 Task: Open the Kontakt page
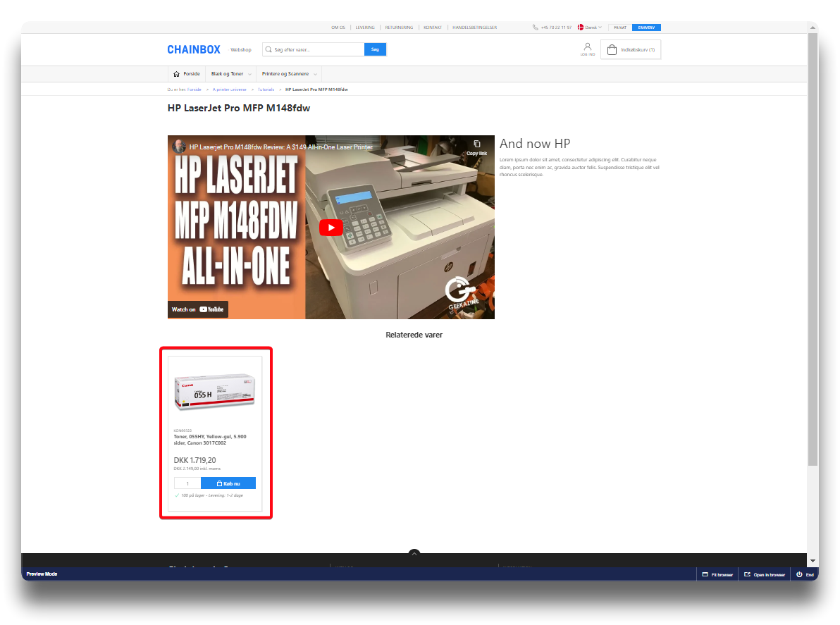(433, 27)
